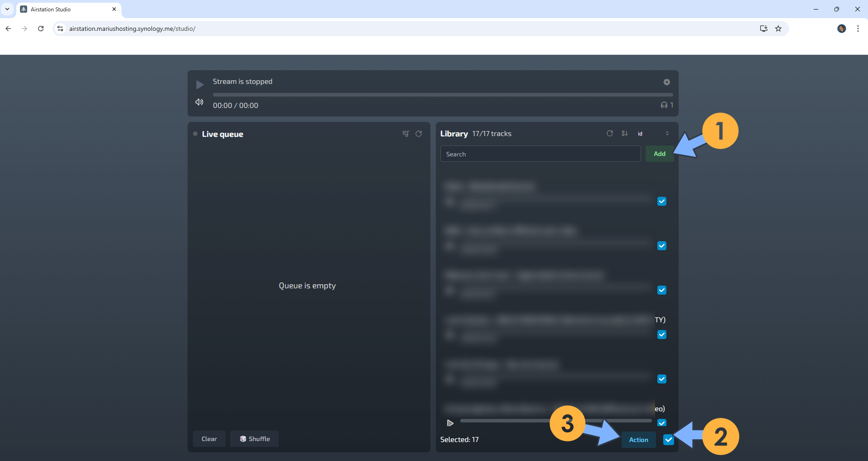Refresh the Live queue
This screenshot has width=868, height=461.
point(418,133)
